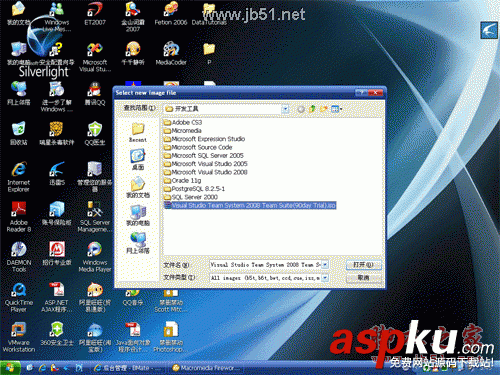Click the dialog title bar help question button
This screenshot has height=375, width=500.
pyautogui.click(x=362, y=93)
